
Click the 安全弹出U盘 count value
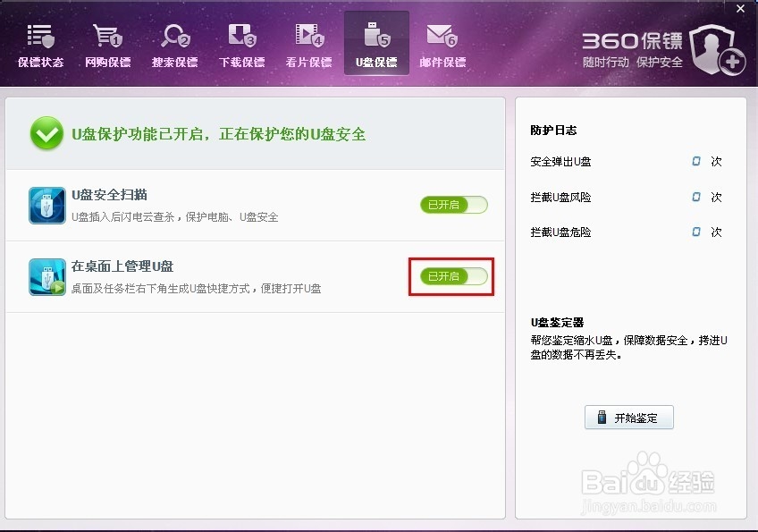[696, 161]
